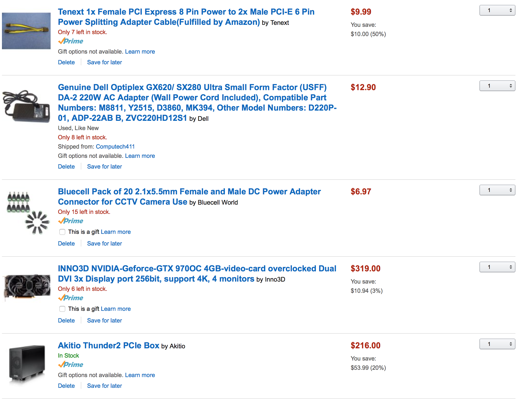Image resolution: width=532 pixels, height=399 pixels.
Task: Open the Computech411 seller link
Action: click(115, 147)
